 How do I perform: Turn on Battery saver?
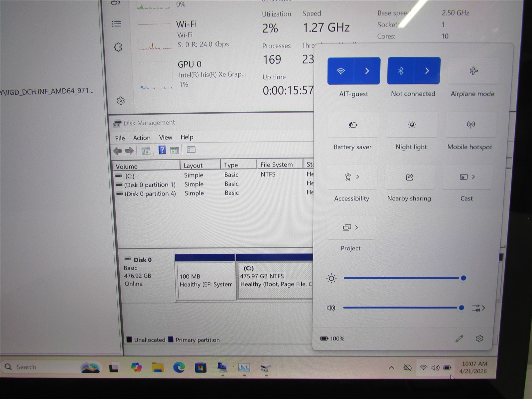353,125
